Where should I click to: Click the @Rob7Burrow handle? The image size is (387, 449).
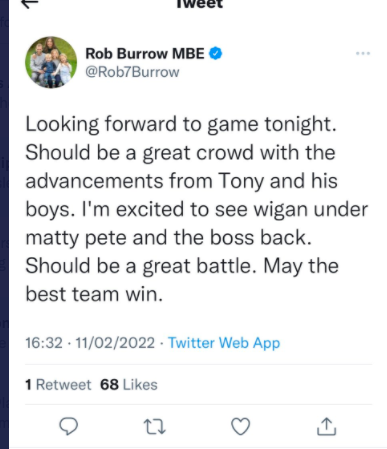tap(132, 72)
